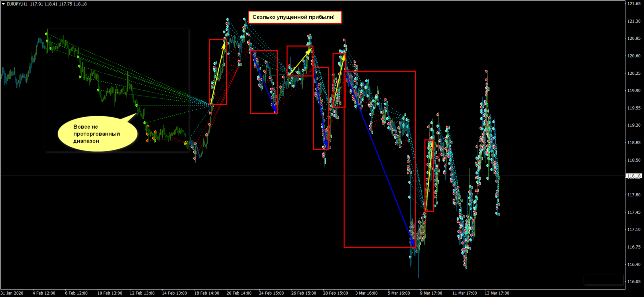Screen dimensions: 644x297
Task: Click the 119.90 price scale label
Action: tap(634, 90)
